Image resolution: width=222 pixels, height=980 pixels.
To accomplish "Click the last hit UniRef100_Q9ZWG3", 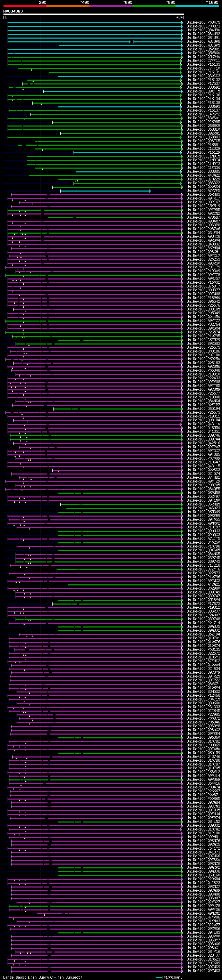I will click(x=203, y=971).
